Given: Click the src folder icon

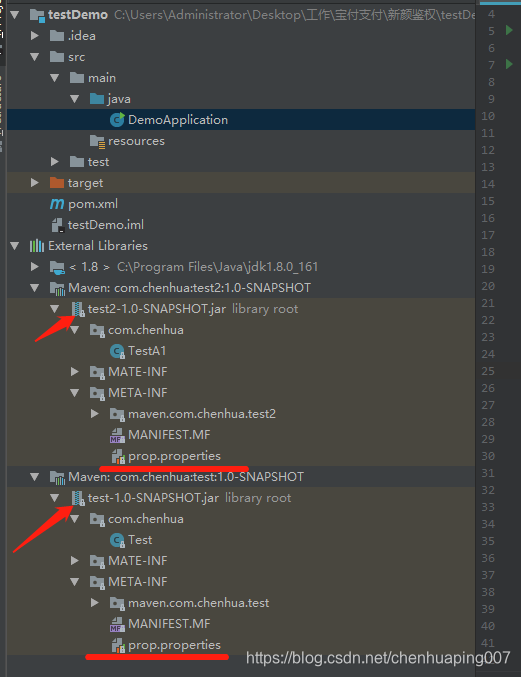Looking at the screenshot, I should pyautogui.click(x=57, y=57).
